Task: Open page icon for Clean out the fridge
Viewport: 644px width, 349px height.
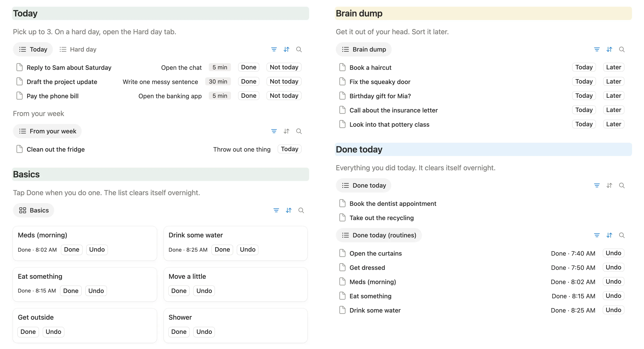Action: click(x=19, y=149)
